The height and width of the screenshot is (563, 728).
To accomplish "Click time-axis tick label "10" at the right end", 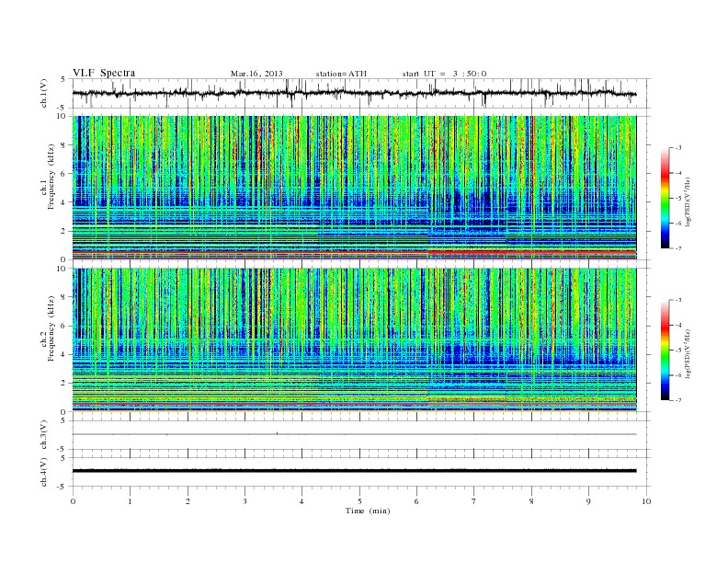I will click(646, 501).
